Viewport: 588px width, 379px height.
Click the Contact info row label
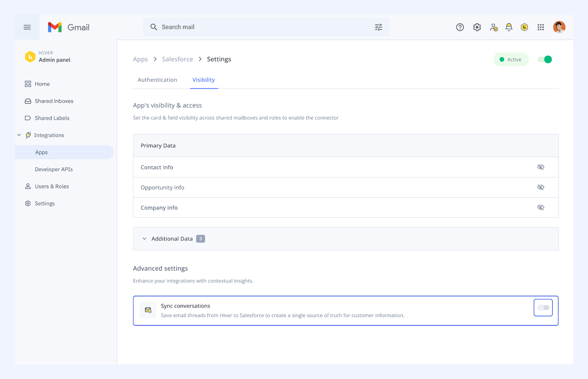[157, 167]
